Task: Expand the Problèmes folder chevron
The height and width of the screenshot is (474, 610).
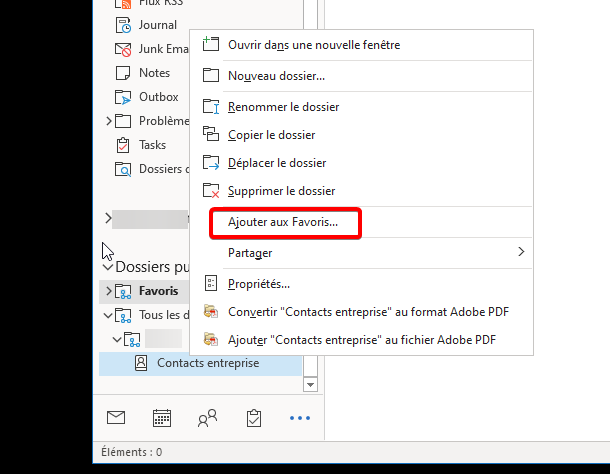Action: point(109,121)
